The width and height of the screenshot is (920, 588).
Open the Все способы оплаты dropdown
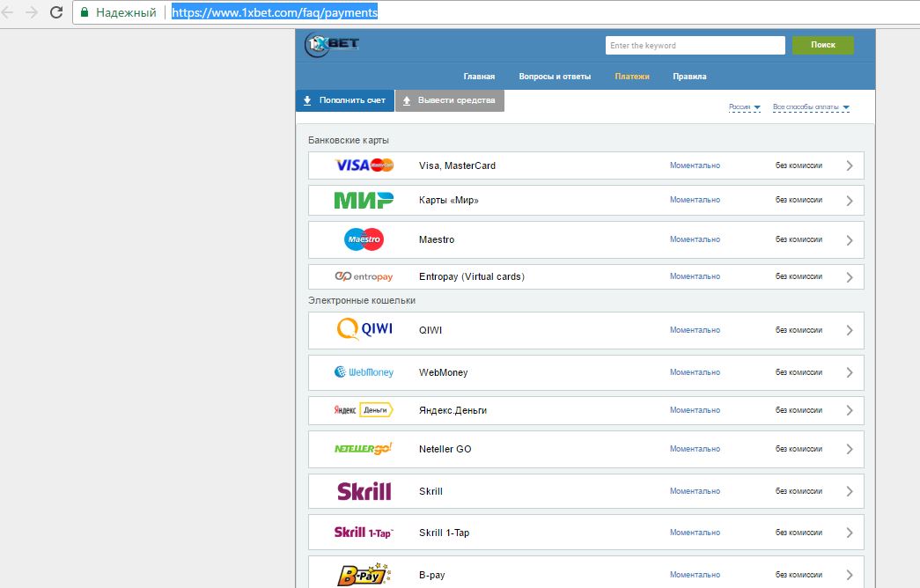click(x=811, y=107)
